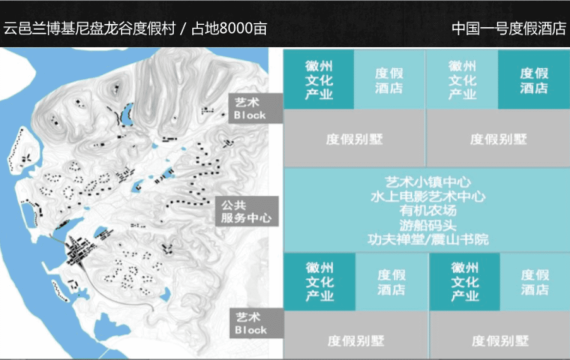Click the 公共服务中心 gray label
The width and height of the screenshot is (570, 360).
[247, 212]
